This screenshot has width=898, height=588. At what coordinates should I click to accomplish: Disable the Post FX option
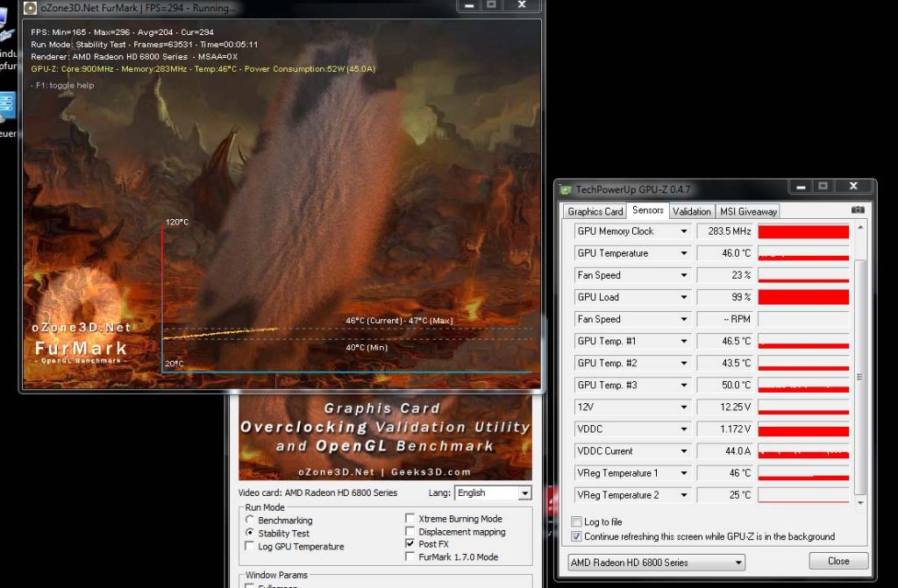pyautogui.click(x=410, y=543)
